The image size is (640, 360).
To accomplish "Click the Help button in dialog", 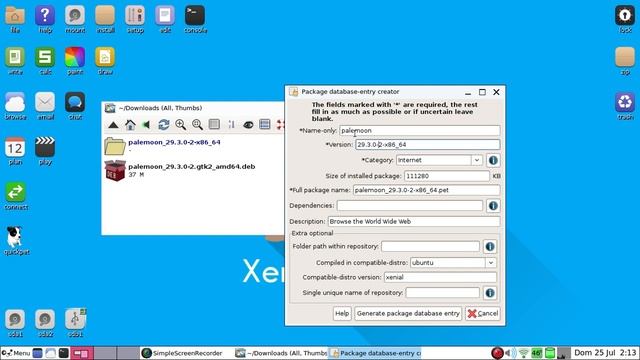I will coord(342,313).
